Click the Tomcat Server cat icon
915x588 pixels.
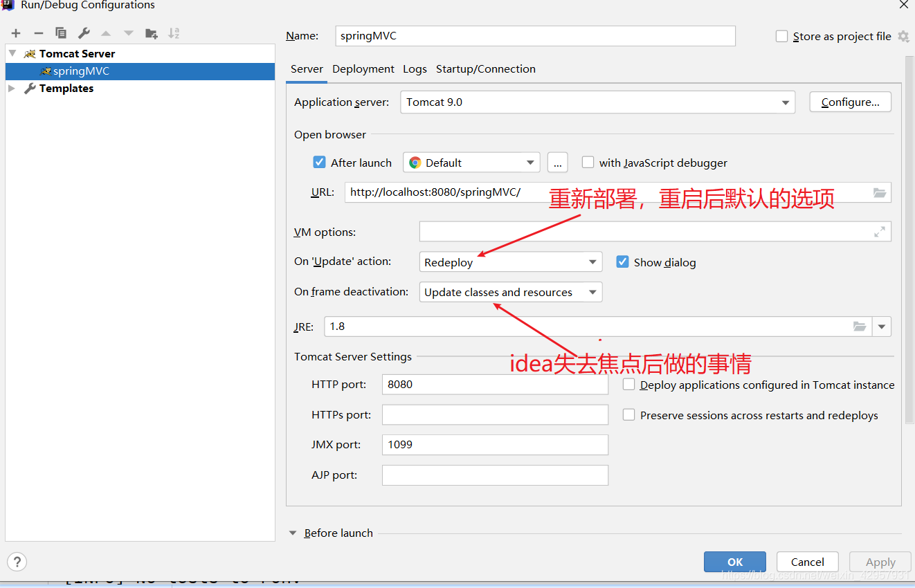pos(30,53)
